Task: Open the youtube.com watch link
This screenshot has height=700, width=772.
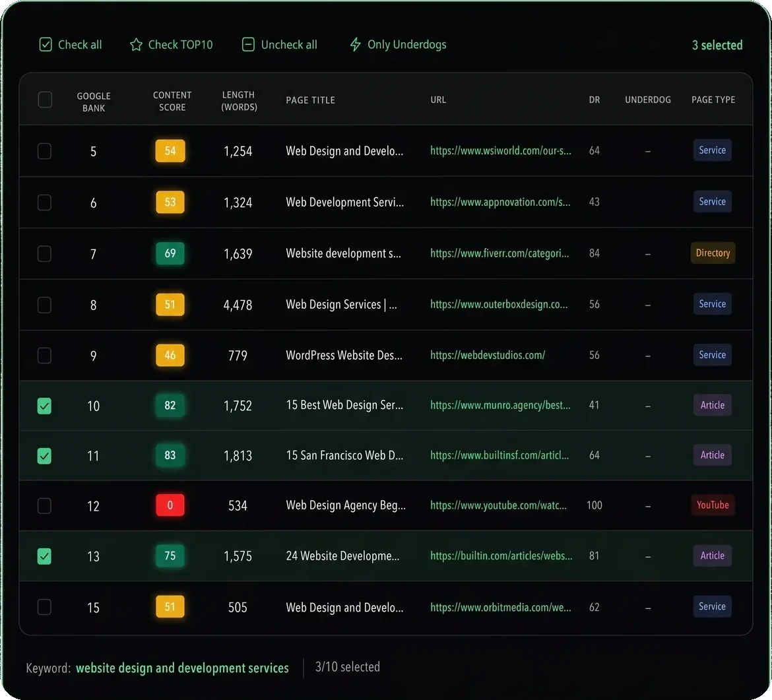Action: pyautogui.click(x=498, y=505)
